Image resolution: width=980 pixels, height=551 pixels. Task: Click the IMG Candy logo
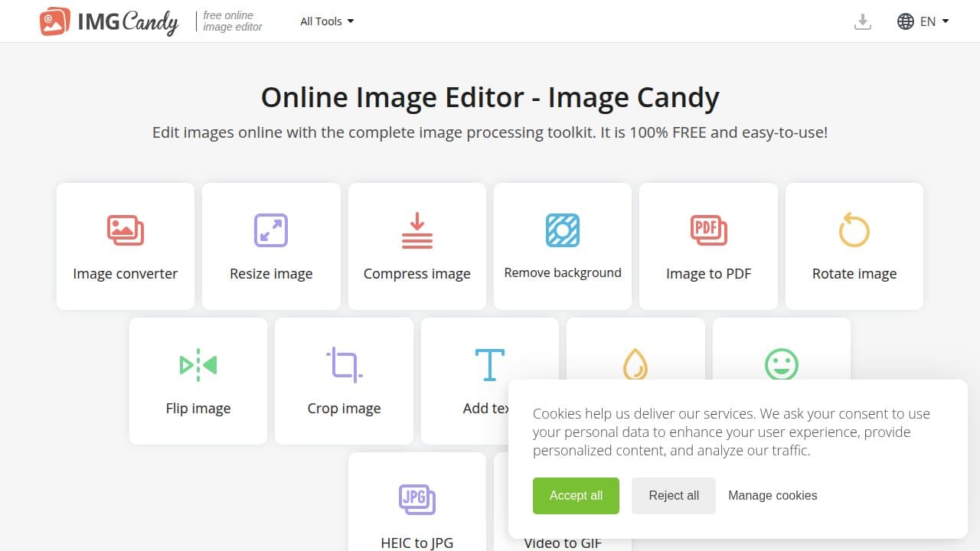[109, 21]
